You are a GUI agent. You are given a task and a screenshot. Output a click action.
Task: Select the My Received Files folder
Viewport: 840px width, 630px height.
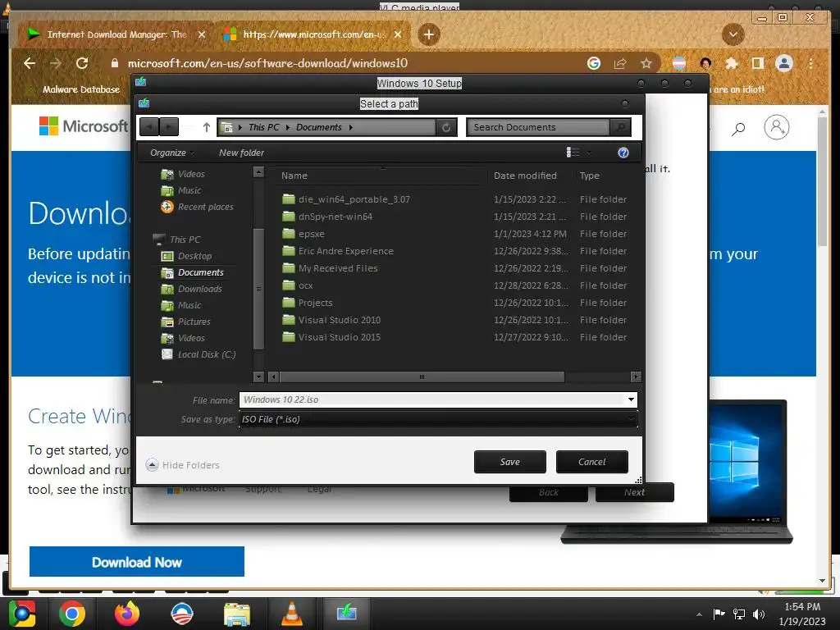coord(337,268)
